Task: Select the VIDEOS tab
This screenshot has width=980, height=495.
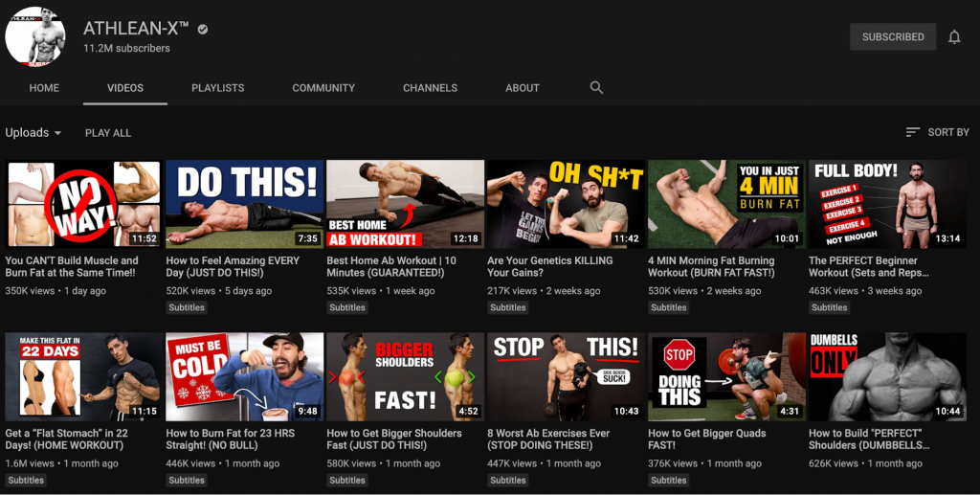Action: pyautogui.click(x=125, y=88)
